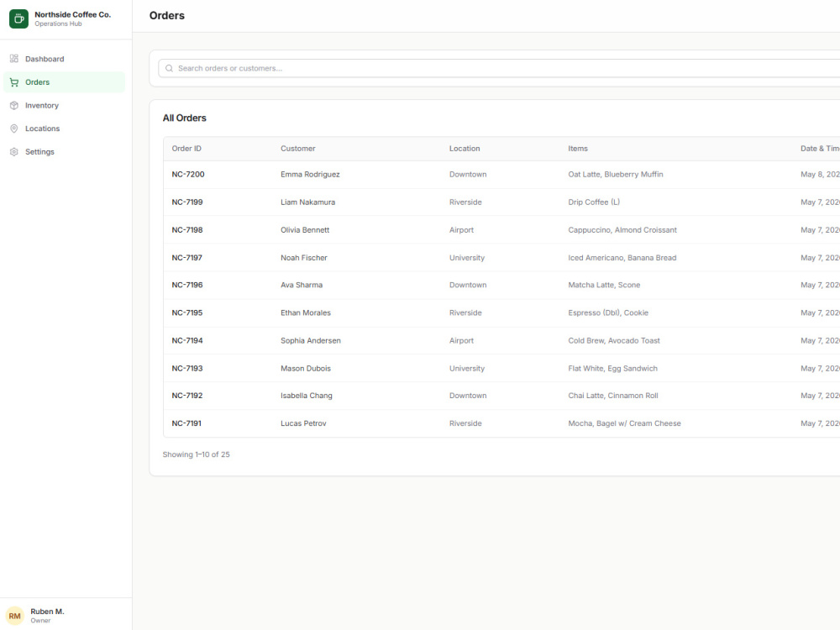
Task: Select order NC-7193
Action: point(187,369)
